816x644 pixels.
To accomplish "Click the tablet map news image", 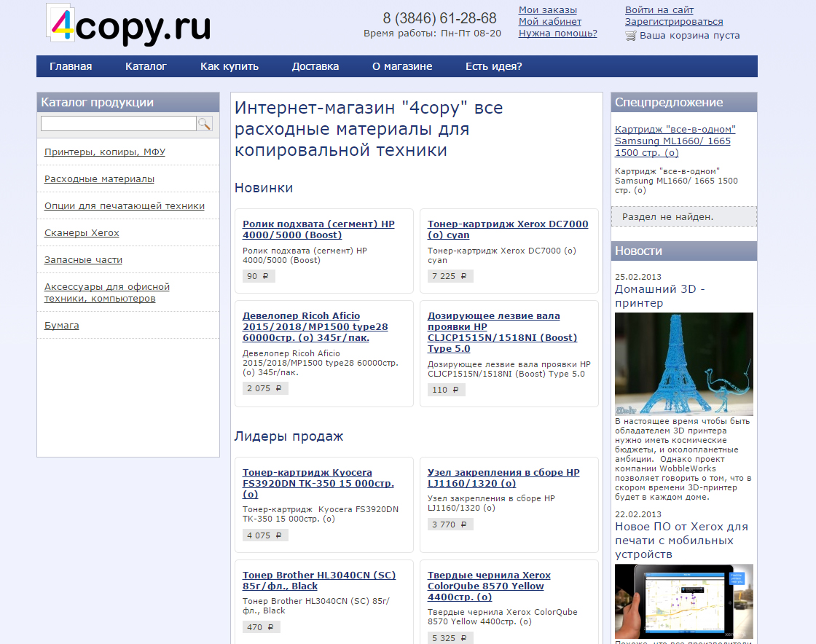I will point(684,601).
